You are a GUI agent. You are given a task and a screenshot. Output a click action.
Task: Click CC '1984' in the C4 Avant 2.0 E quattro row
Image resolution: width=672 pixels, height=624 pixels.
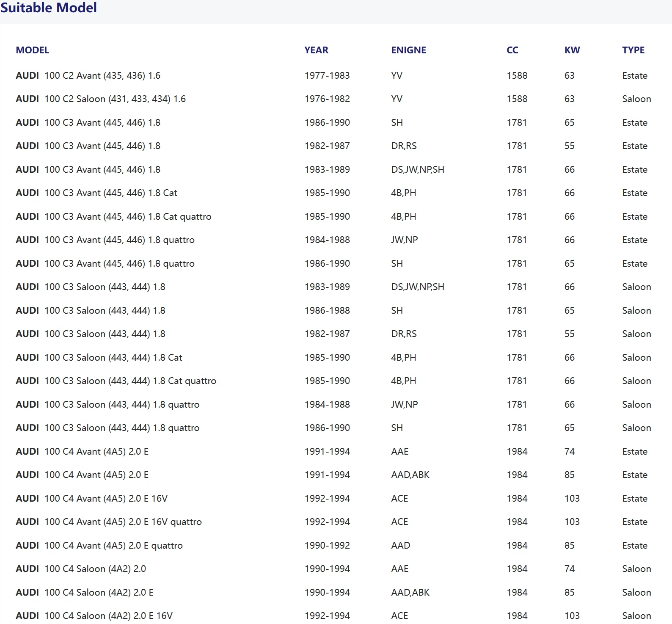(x=517, y=545)
